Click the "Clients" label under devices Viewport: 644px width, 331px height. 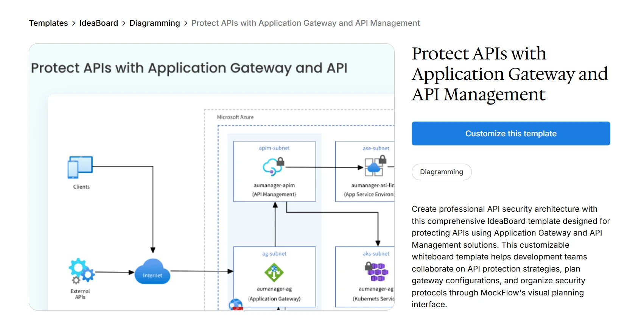point(81,187)
